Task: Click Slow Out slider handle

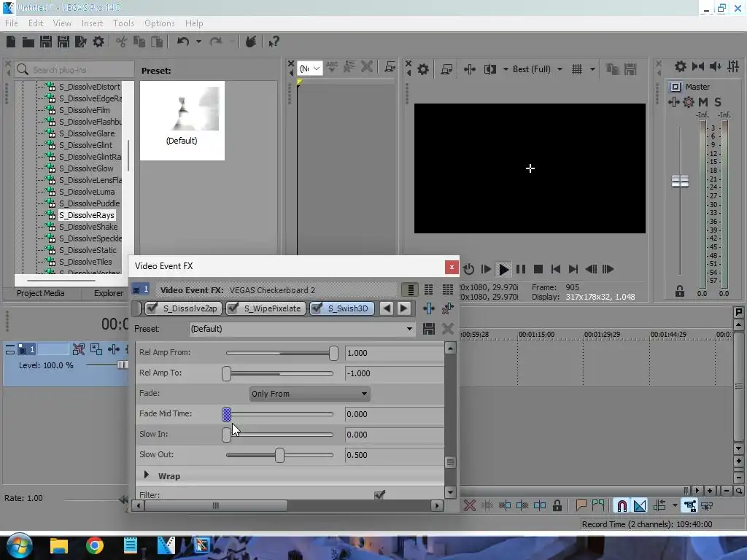Action: coord(279,455)
